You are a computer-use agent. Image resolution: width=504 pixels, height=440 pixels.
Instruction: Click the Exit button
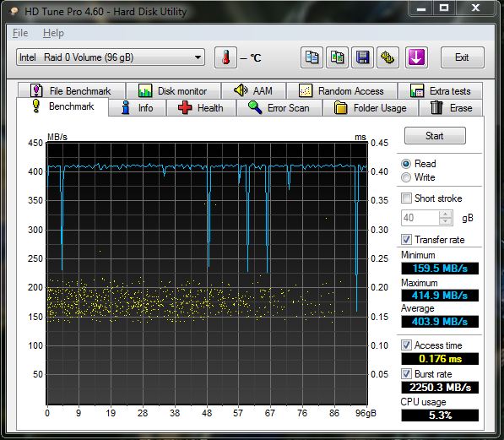462,57
